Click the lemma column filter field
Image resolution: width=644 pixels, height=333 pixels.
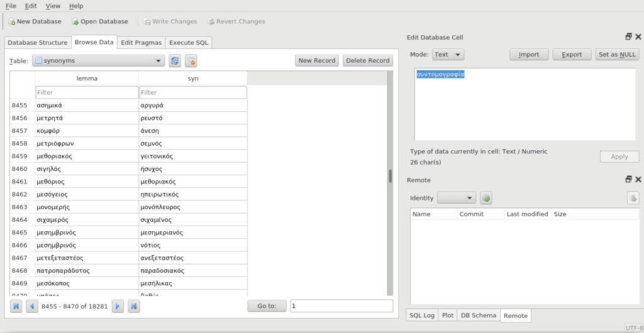click(87, 93)
